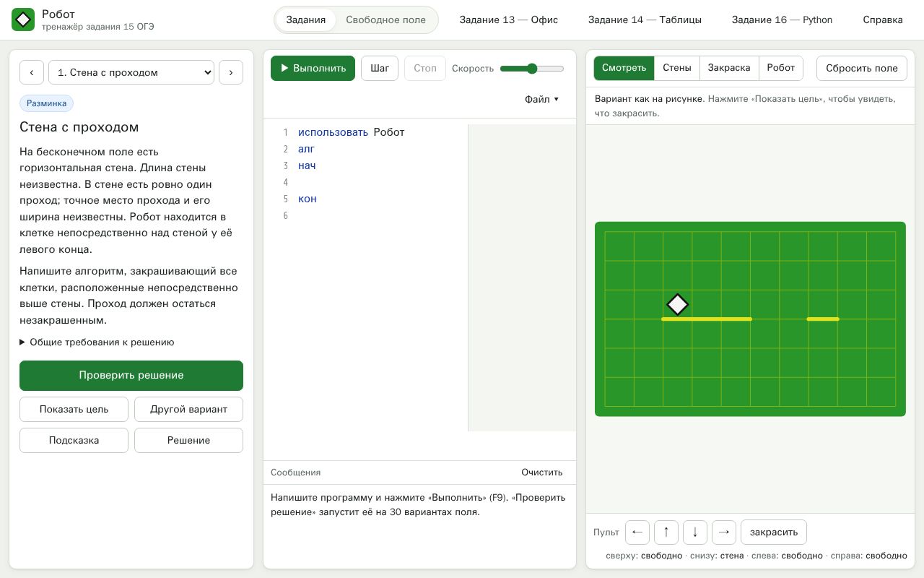Move robot up with the arrow button
The height and width of the screenshot is (578, 924).
pos(666,532)
